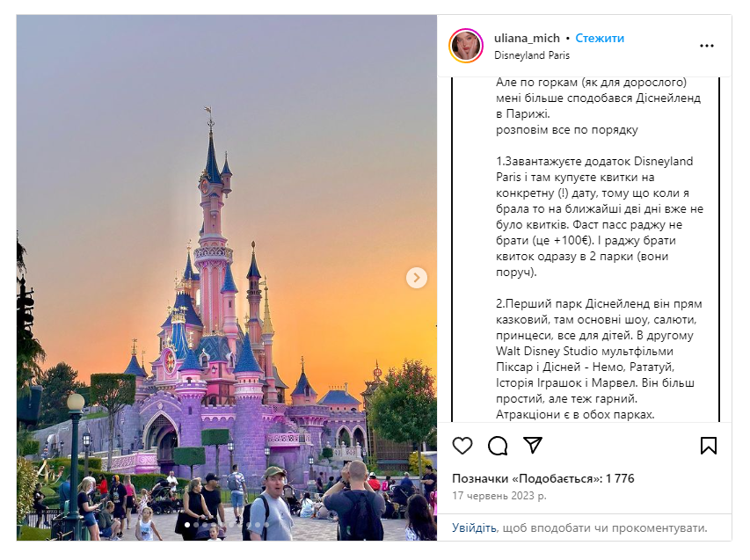This screenshot has height=560, width=750.
Task: Click the Увійдіть login link
Action: click(x=475, y=528)
